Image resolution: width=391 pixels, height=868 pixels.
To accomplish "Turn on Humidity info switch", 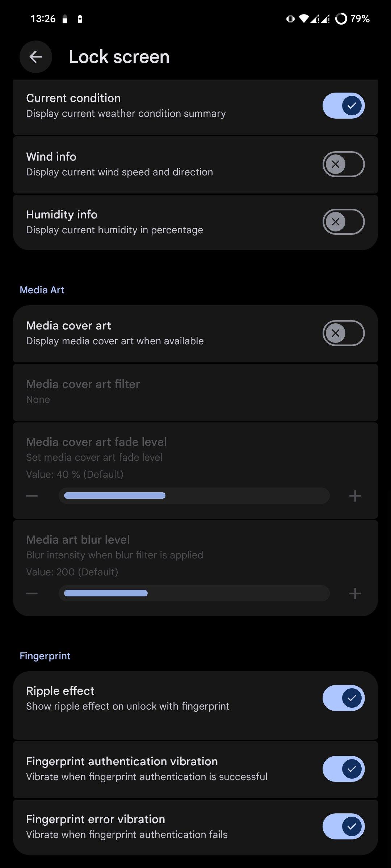I will pos(343,222).
